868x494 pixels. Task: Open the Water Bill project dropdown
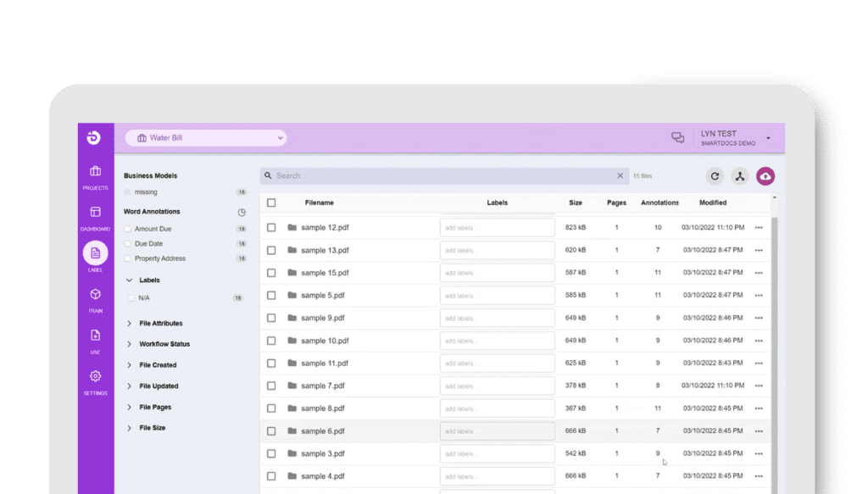coord(206,137)
